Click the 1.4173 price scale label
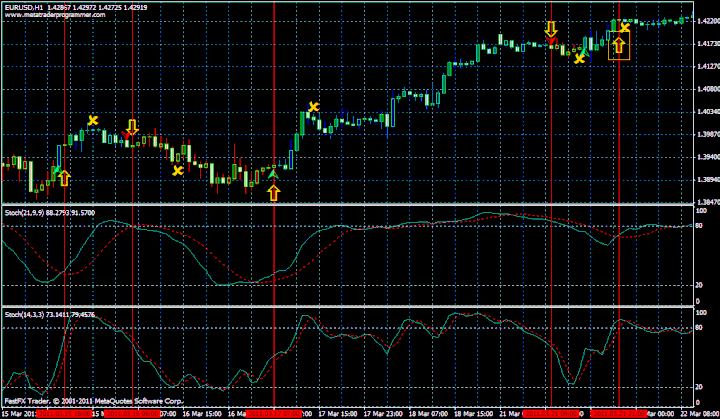720x419 pixels. pos(708,44)
